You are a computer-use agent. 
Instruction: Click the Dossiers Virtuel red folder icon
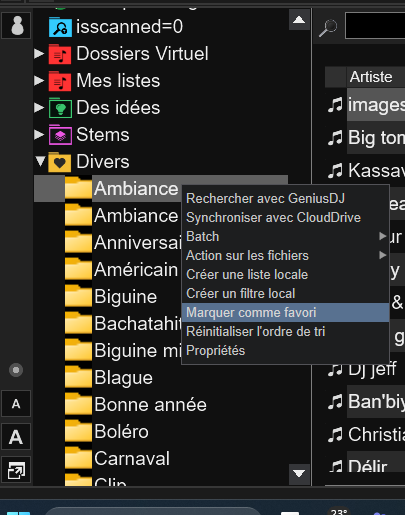pyautogui.click(x=60, y=54)
